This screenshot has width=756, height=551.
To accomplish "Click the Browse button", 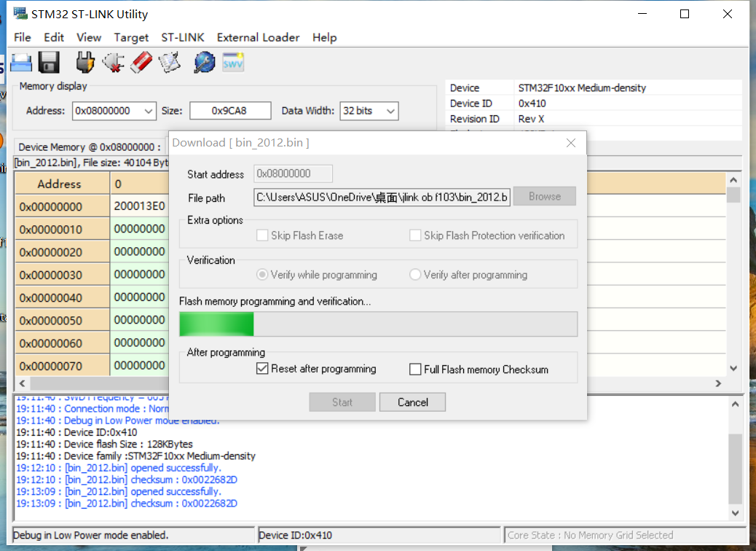I will click(x=545, y=196).
